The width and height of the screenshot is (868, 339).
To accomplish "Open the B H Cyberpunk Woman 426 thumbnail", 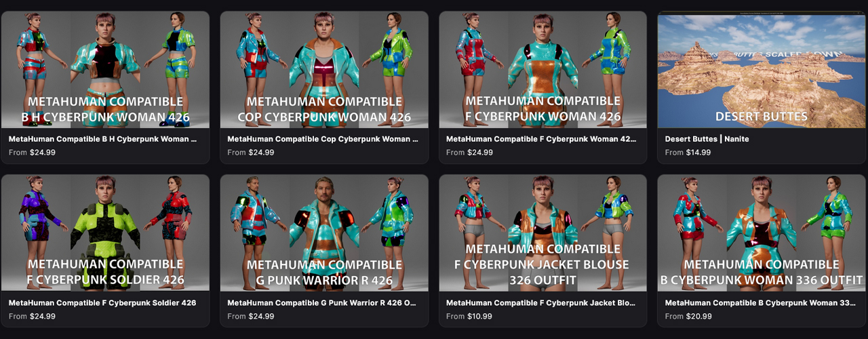I will pos(105,70).
